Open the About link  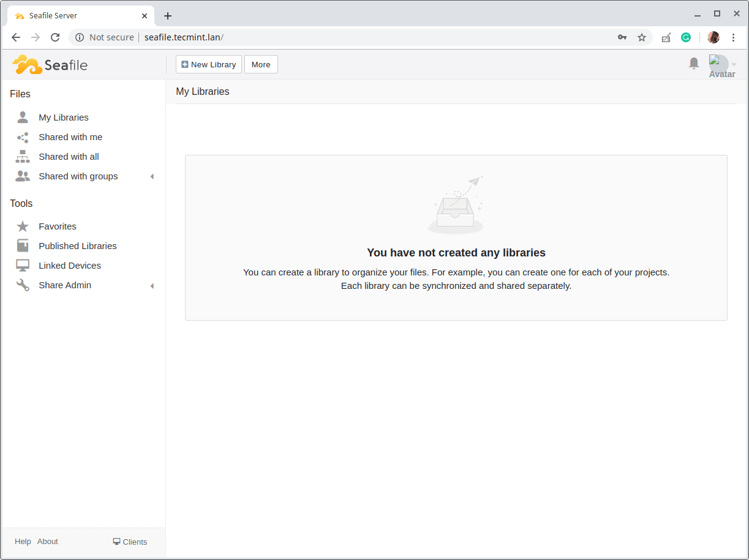pos(48,542)
